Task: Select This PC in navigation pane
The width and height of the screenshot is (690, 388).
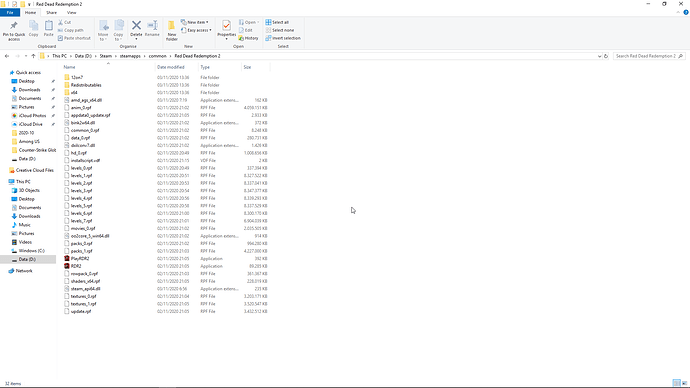Action: (23, 182)
